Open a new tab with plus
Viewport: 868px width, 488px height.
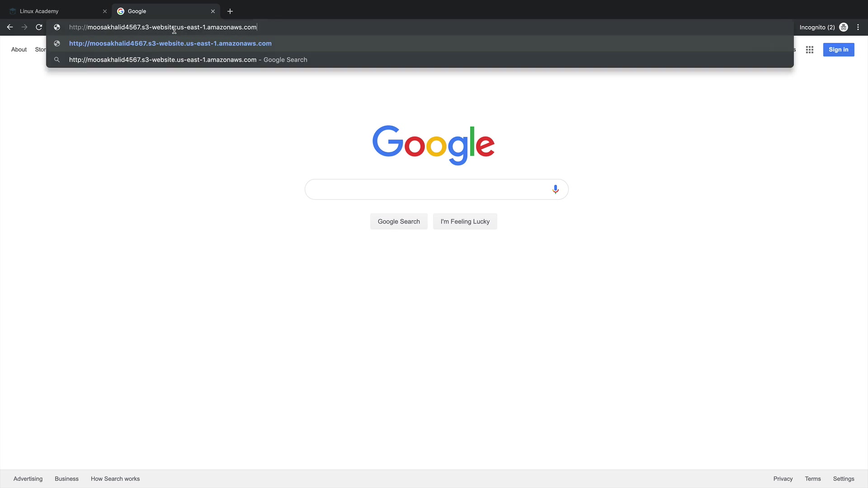[x=230, y=11]
